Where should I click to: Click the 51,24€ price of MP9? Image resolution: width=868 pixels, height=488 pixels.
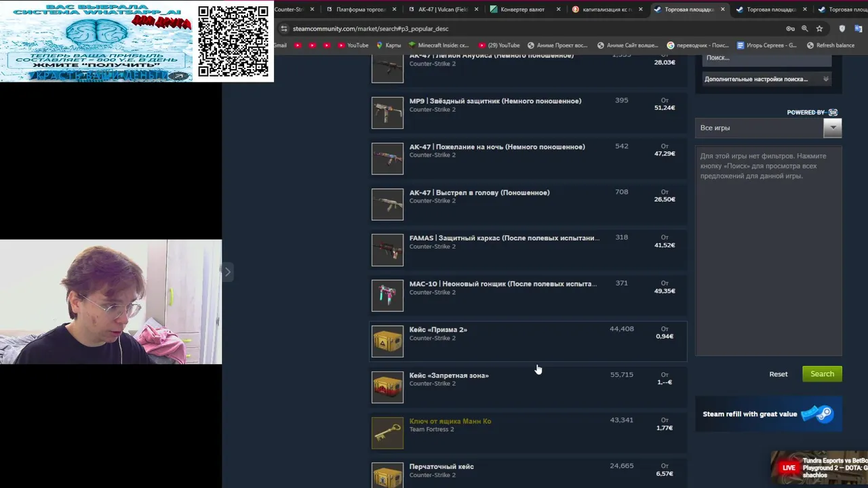pyautogui.click(x=665, y=108)
